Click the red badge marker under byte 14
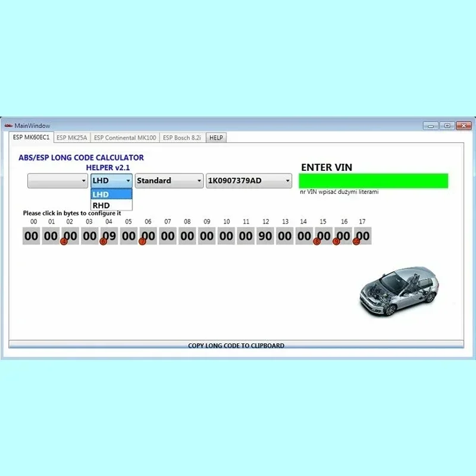This screenshot has width=476, height=476. click(317, 241)
